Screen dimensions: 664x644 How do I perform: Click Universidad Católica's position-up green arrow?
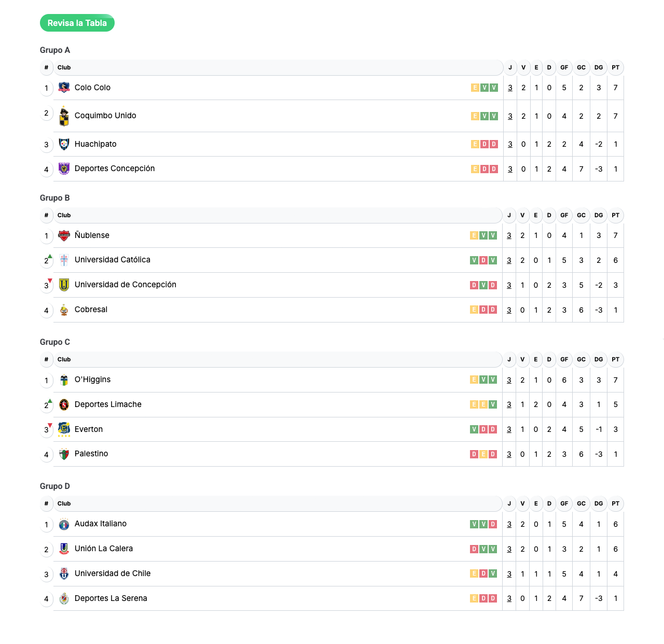[x=50, y=256]
